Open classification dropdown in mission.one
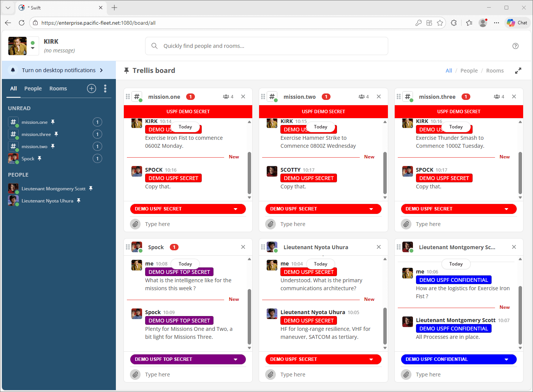Screen dimensions: 533x392 188,209
